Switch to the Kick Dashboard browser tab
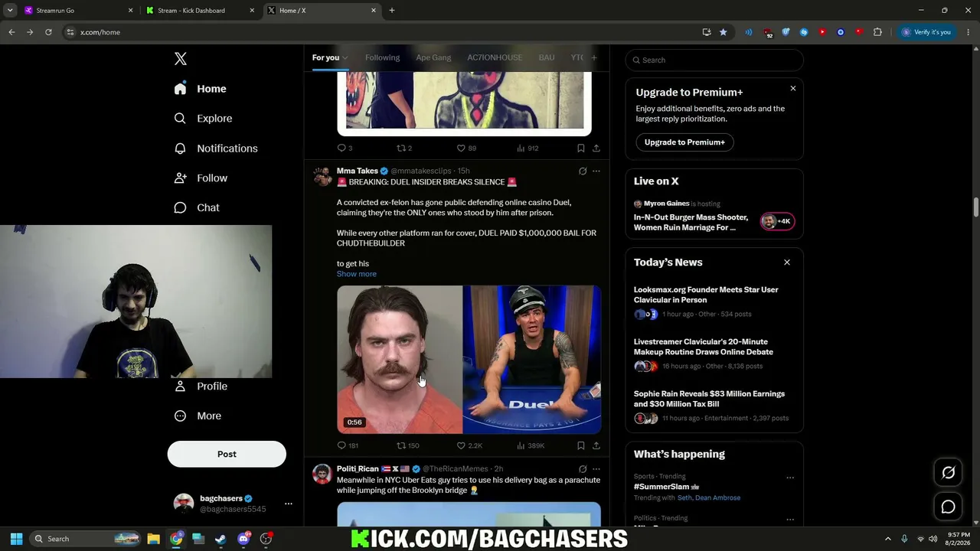This screenshot has height=551, width=980. (x=199, y=11)
